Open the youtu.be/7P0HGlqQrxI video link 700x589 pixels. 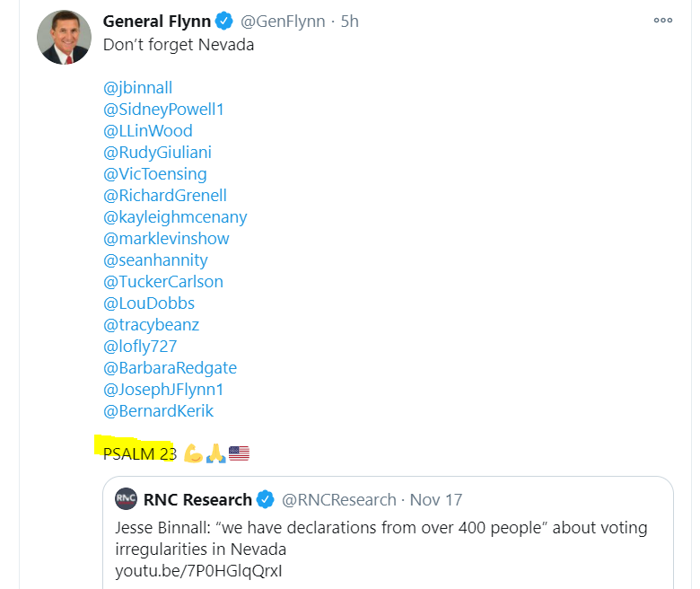tap(198, 571)
